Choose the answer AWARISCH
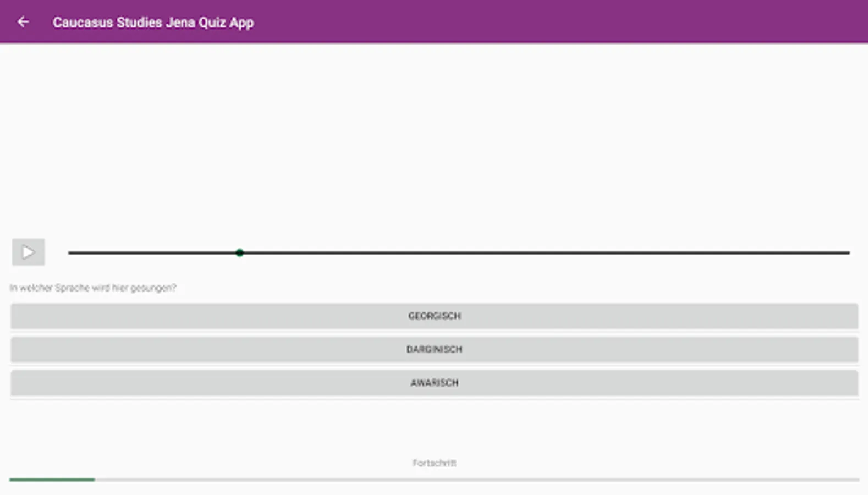This screenshot has width=868, height=495. [x=434, y=383]
